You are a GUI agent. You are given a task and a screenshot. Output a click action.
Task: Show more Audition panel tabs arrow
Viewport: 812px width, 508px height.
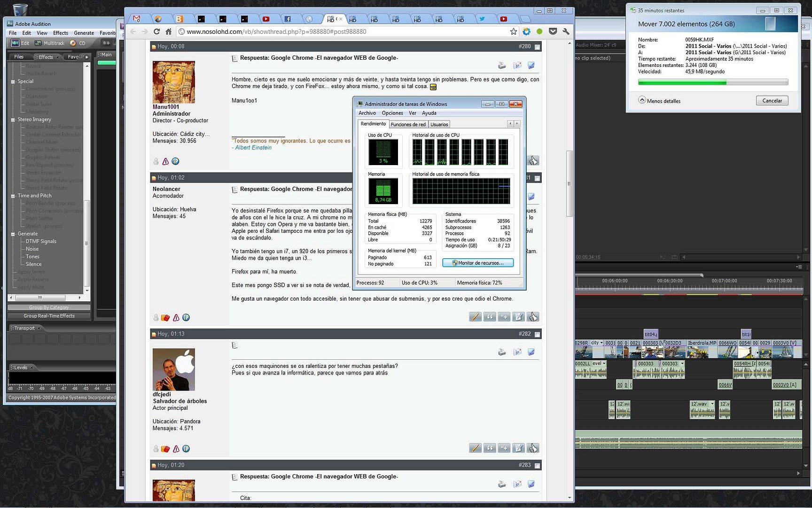click(86, 57)
